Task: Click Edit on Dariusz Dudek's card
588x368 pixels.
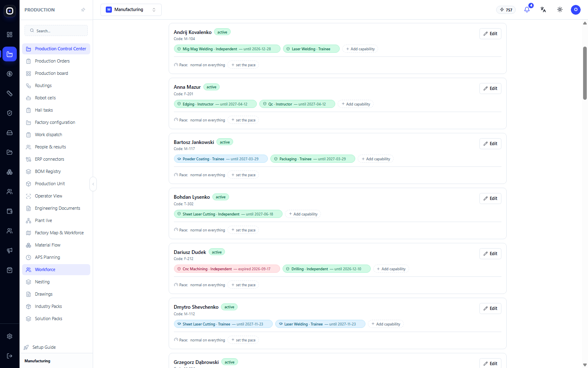Action: point(490,254)
